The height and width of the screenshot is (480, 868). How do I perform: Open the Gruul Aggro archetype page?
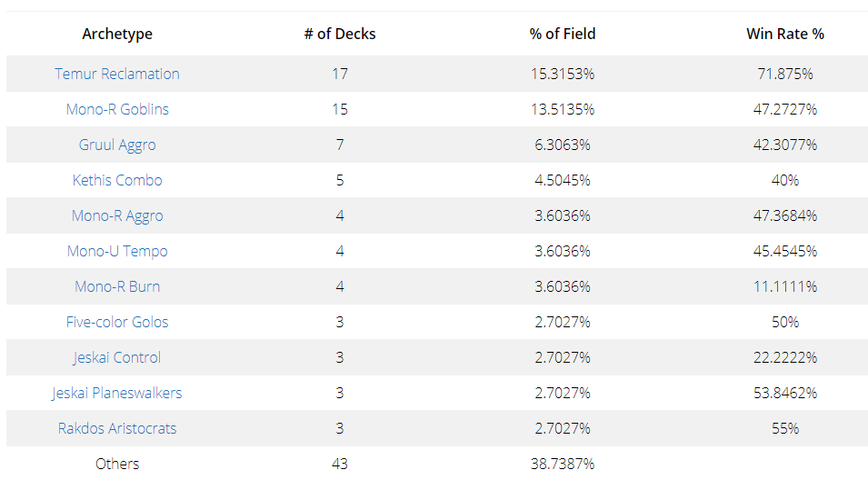(x=117, y=145)
